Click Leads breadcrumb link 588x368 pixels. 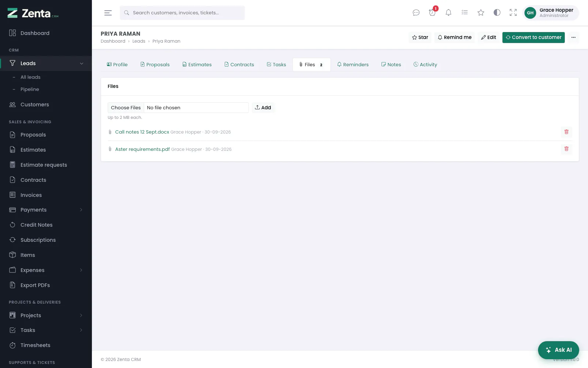[139, 41]
